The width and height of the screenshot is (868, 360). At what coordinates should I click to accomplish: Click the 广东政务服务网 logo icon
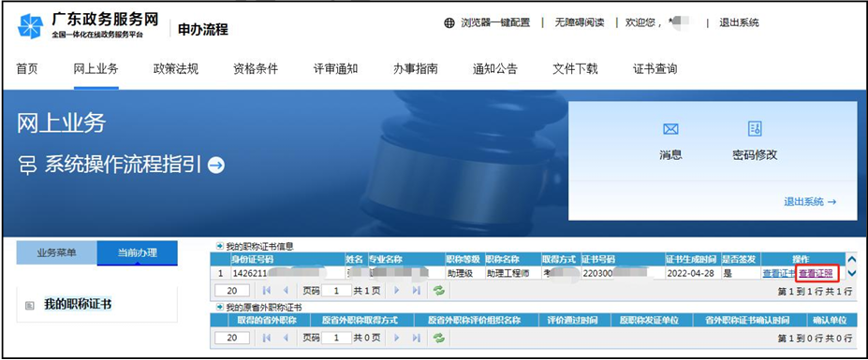[x=30, y=26]
